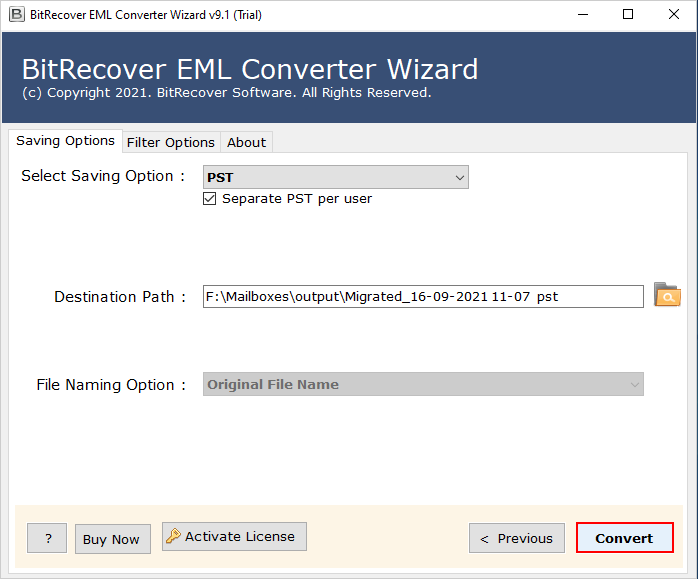
Task: Click inside the Destination Path text field
Action: pyautogui.click(x=423, y=297)
